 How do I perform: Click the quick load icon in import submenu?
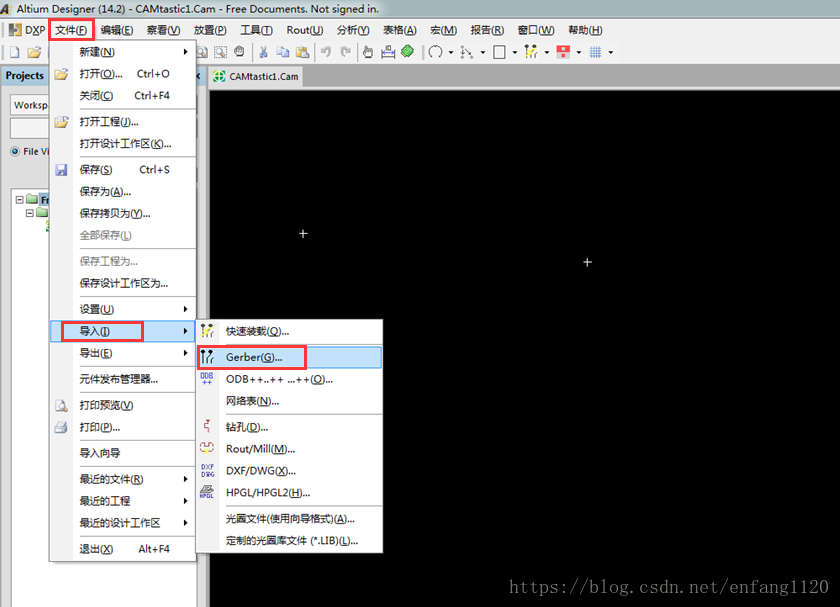pyautogui.click(x=207, y=331)
